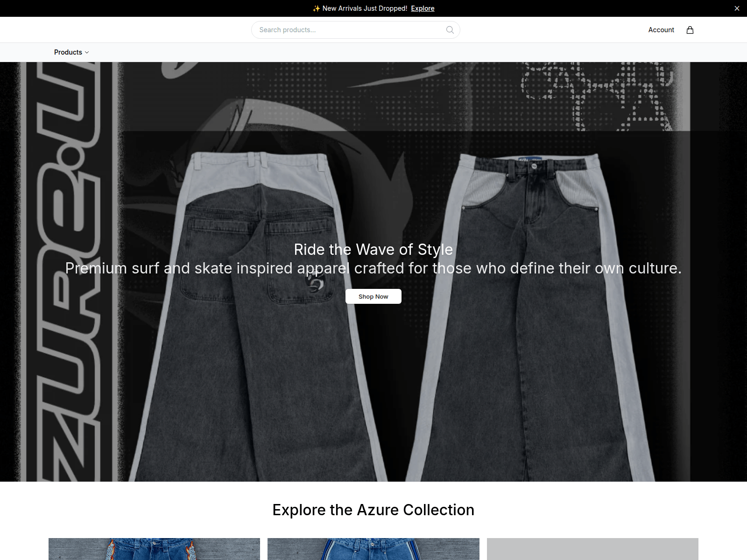Viewport: 747px width, 560px height.
Task: Expand the Products dropdown menu
Action: [71, 52]
